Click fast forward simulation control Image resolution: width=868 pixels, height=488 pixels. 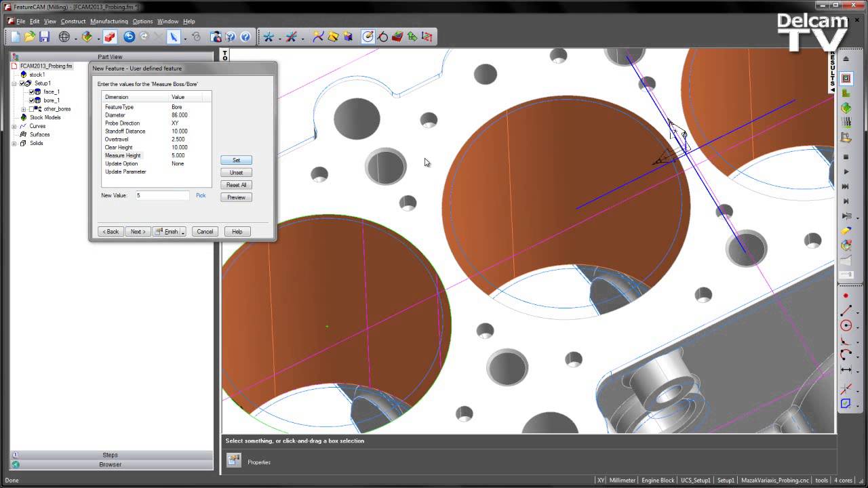click(x=846, y=186)
